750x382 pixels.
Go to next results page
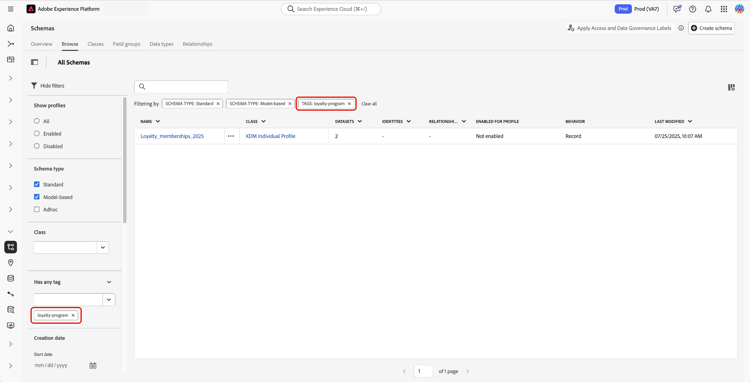pyautogui.click(x=467, y=371)
